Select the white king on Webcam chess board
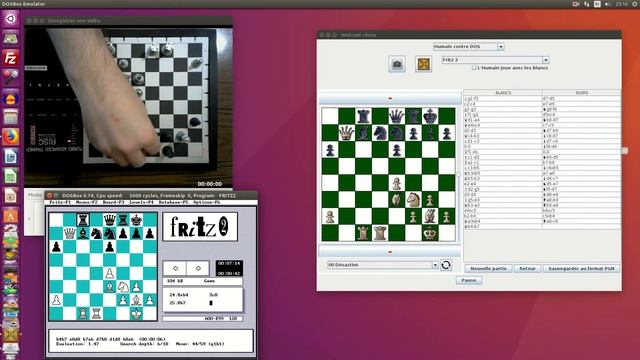Image resolution: width=640 pixels, height=360 pixels. click(430, 233)
